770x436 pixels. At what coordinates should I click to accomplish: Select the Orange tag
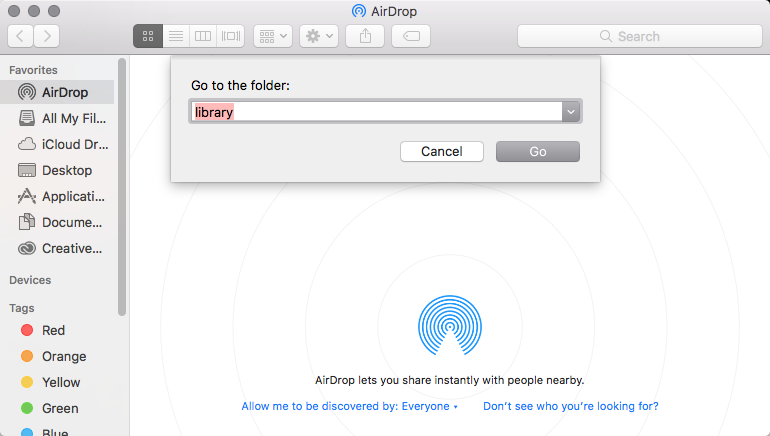coord(57,356)
